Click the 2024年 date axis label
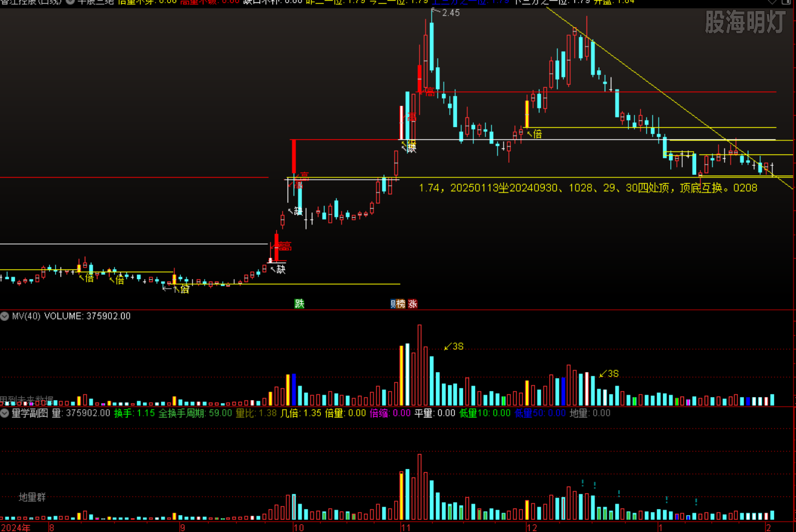This screenshot has width=796, height=532. click(x=16, y=527)
